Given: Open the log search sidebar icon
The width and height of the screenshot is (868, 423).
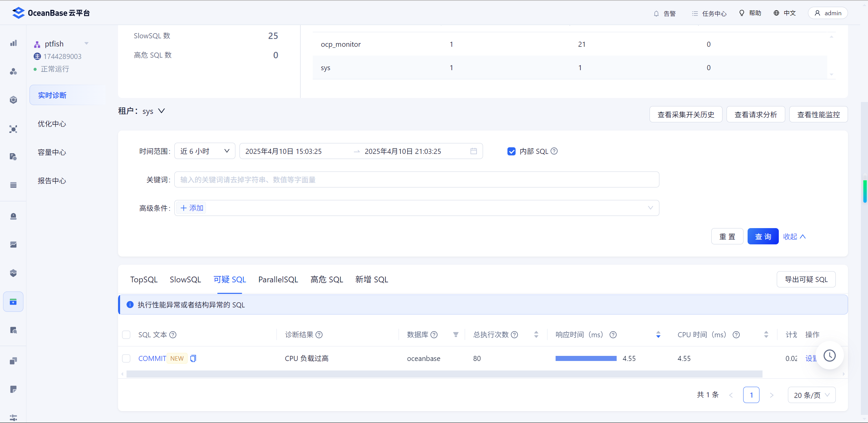Looking at the screenshot, I should (x=13, y=330).
